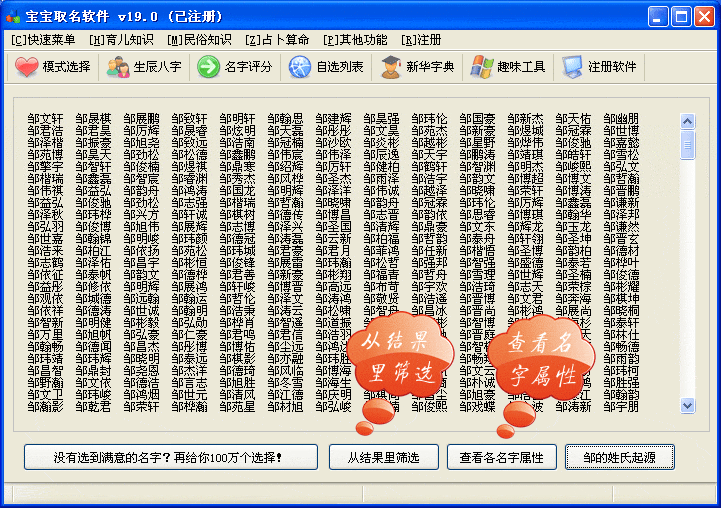
Task: Select the name 邹国豪
Action: point(477,119)
